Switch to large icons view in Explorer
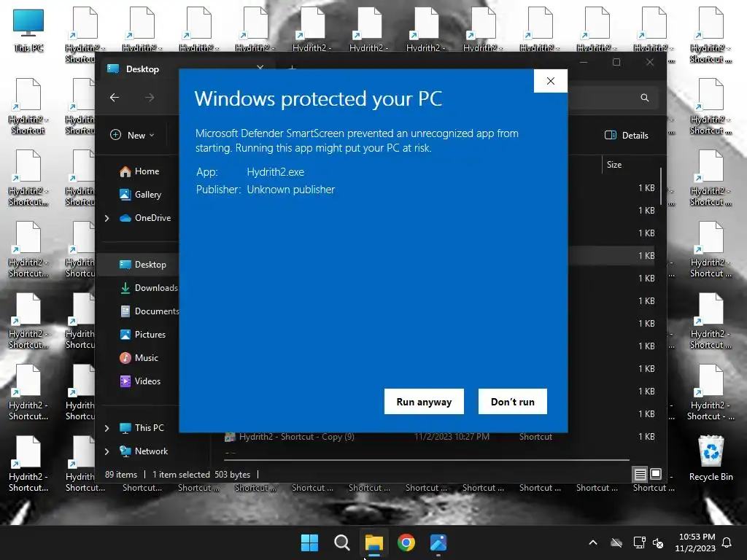Viewport: 747px width, 560px height. [x=656, y=474]
